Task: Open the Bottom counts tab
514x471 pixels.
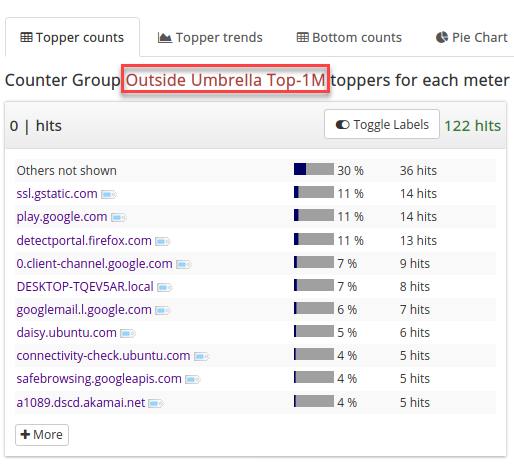Action: (349, 38)
